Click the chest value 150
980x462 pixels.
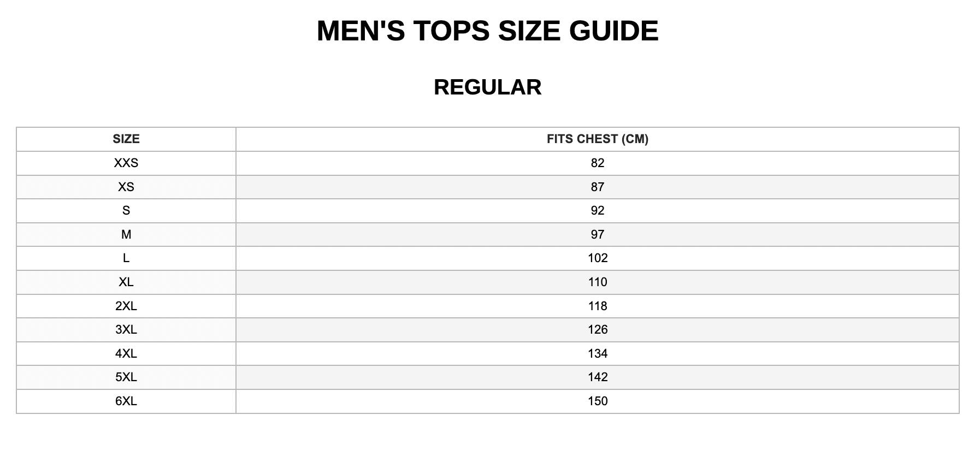(598, 401)
